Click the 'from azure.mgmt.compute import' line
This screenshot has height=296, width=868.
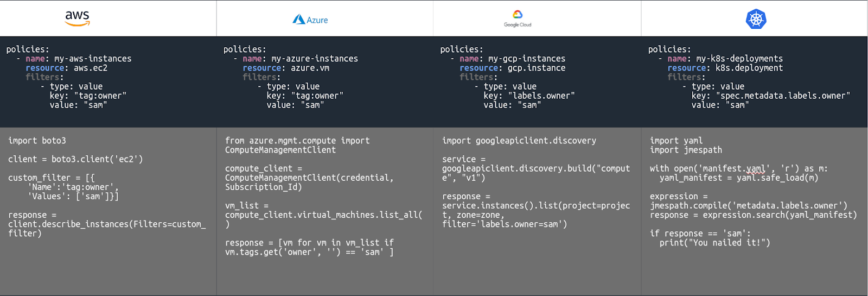pyautogui.click(x=297, y=141)
